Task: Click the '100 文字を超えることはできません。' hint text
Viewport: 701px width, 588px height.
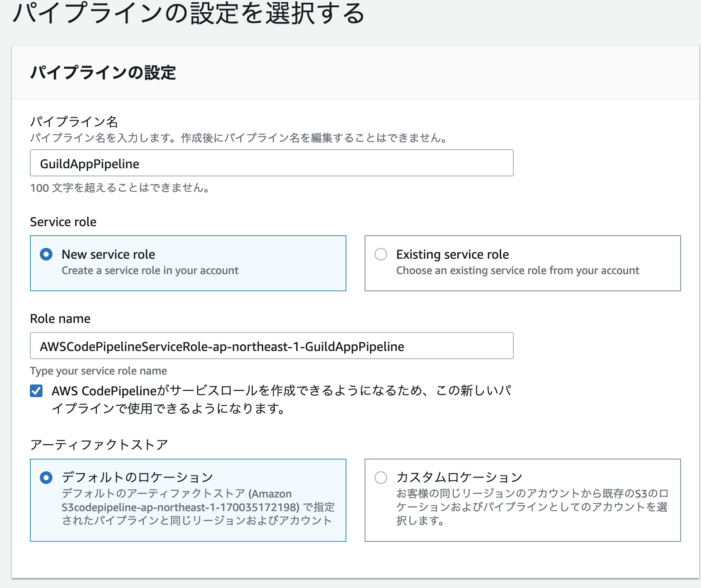Action: pos(120,188)
